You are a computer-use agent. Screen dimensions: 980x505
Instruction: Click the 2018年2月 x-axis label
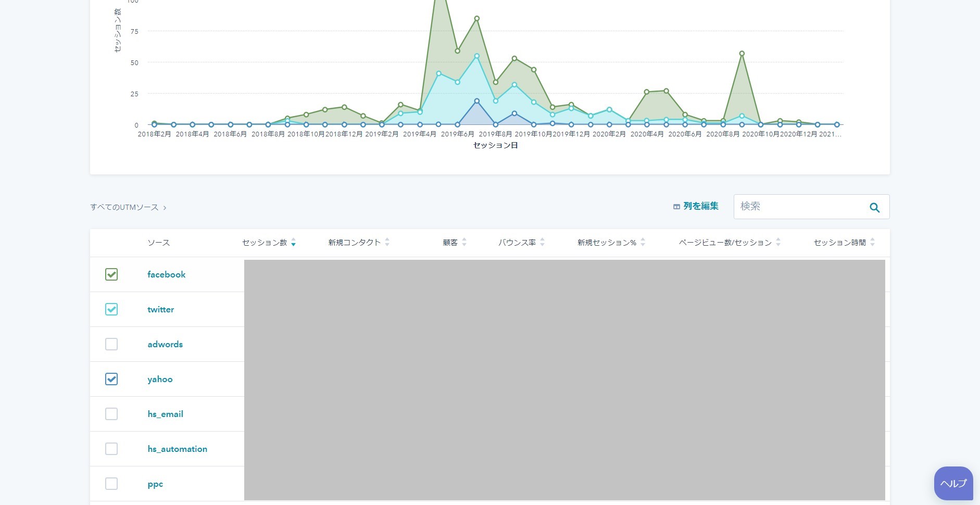154,134
